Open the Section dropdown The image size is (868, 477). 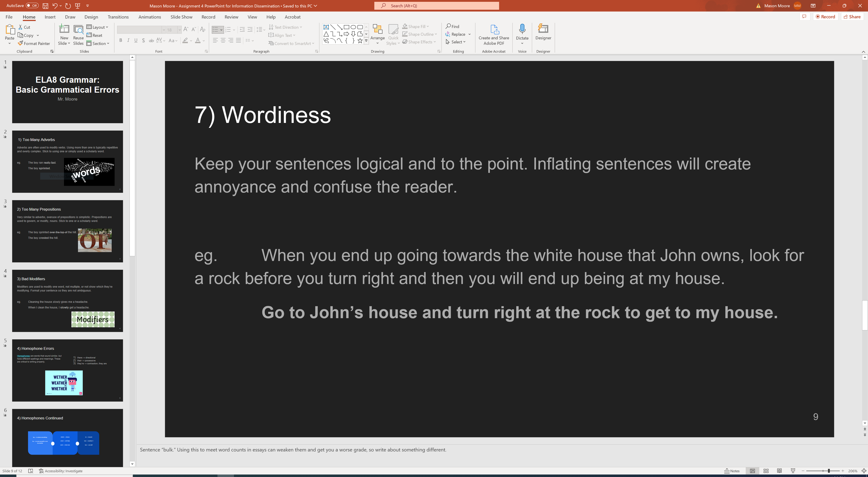pyautogui.click(x=98, y=43)
